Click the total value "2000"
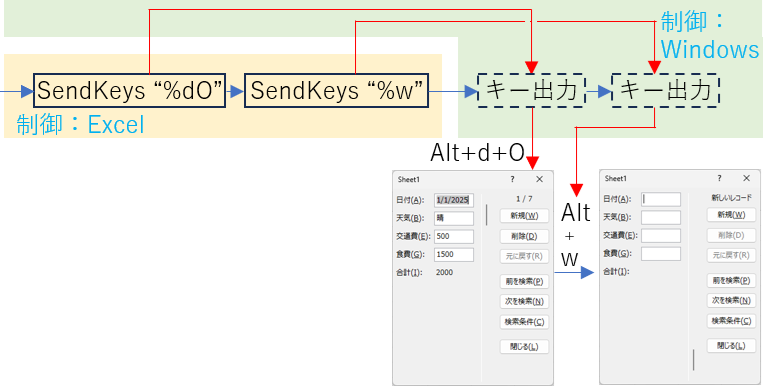The height and width of the screenshot is (388, 763). 444,273
